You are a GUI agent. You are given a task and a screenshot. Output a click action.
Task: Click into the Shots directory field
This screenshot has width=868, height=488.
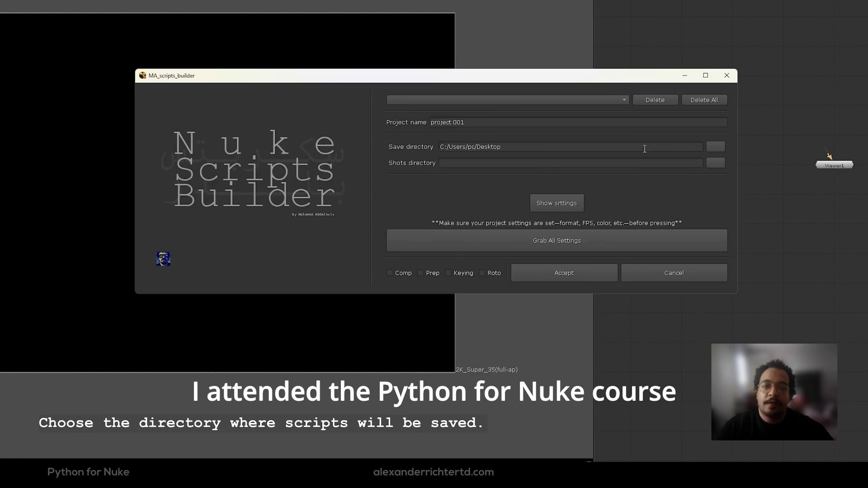pos(571,163)
